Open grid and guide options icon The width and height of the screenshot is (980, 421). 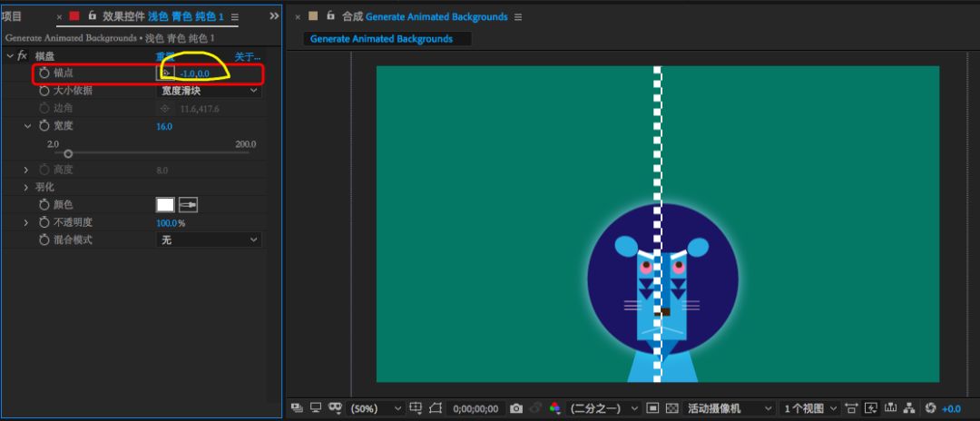click(x=416, y=408)
